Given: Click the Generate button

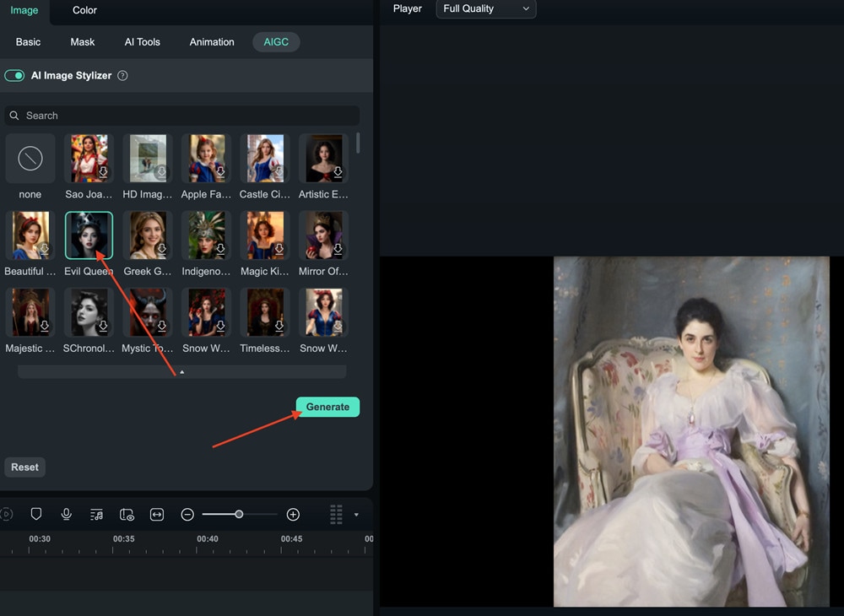Looking at the screenshot, I should (327, 408).
